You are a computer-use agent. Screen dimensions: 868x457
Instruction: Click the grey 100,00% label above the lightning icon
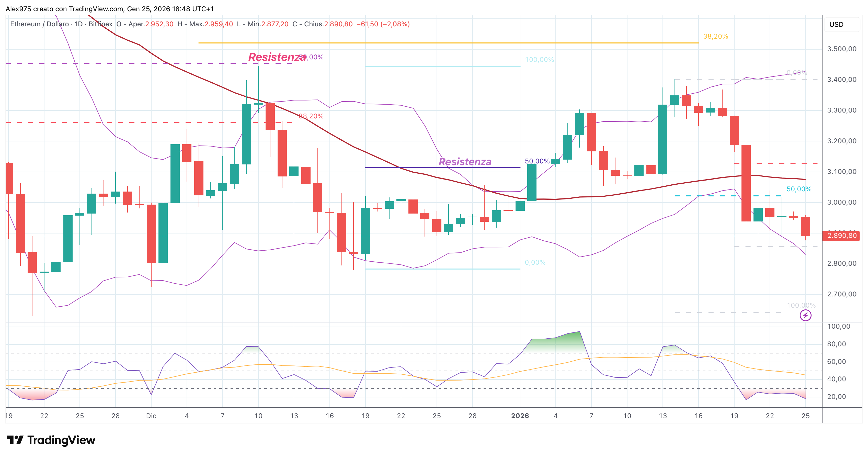click(801, 305)
